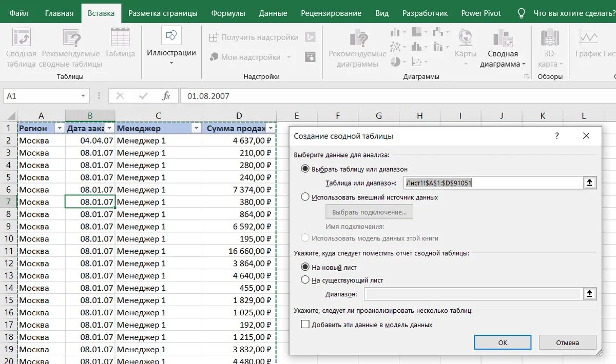
Task: Click the cell with date 04.04.07
Action: 90,140
